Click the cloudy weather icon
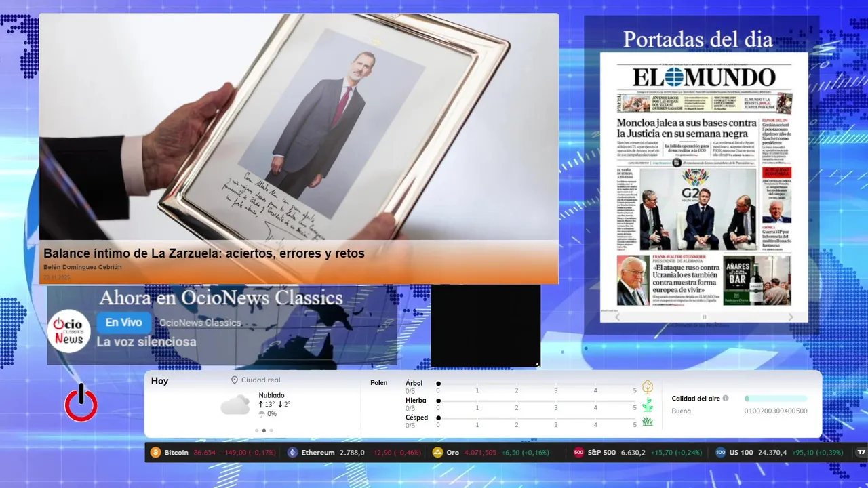Viewport: 868px width, 488px height. (235, 405)
